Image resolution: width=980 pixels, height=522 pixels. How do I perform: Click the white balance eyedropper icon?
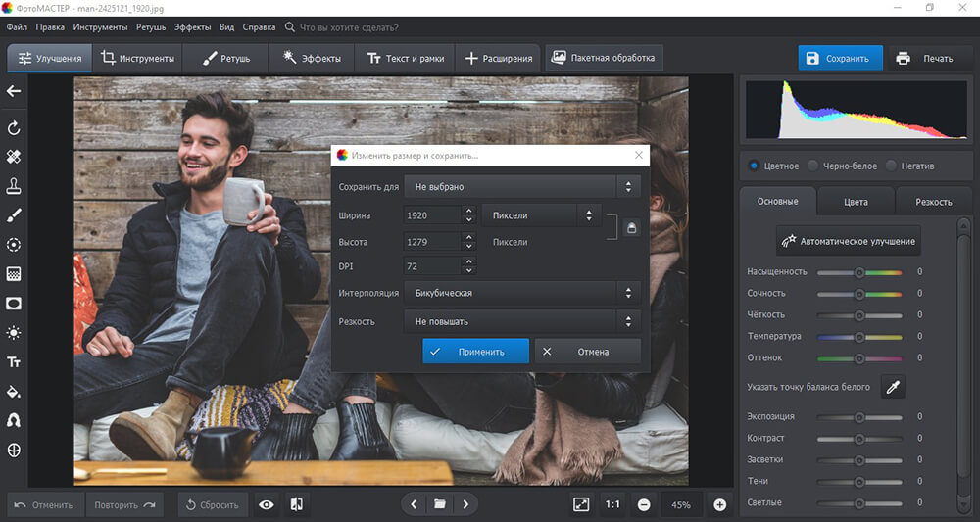coord(893,387)
